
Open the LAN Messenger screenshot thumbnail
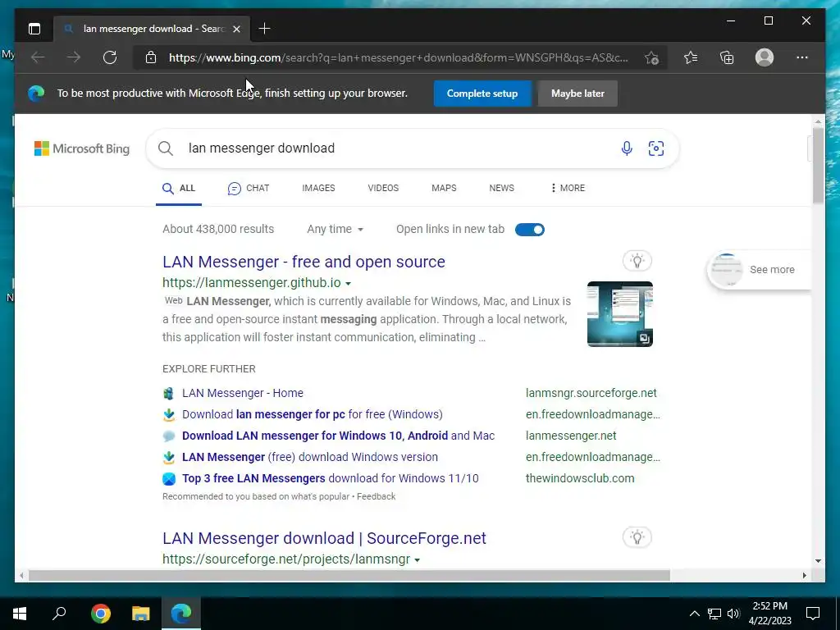click(620, 314)
